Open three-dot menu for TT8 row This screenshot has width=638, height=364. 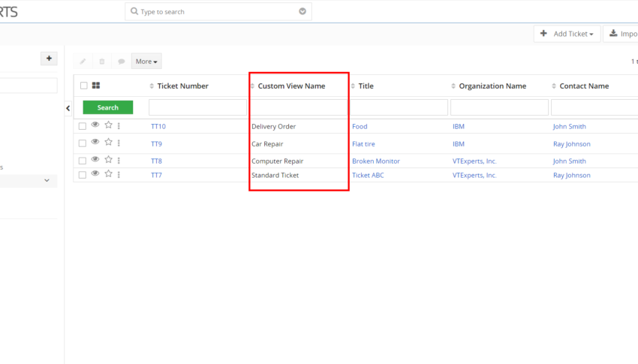(x=119, y=161)
